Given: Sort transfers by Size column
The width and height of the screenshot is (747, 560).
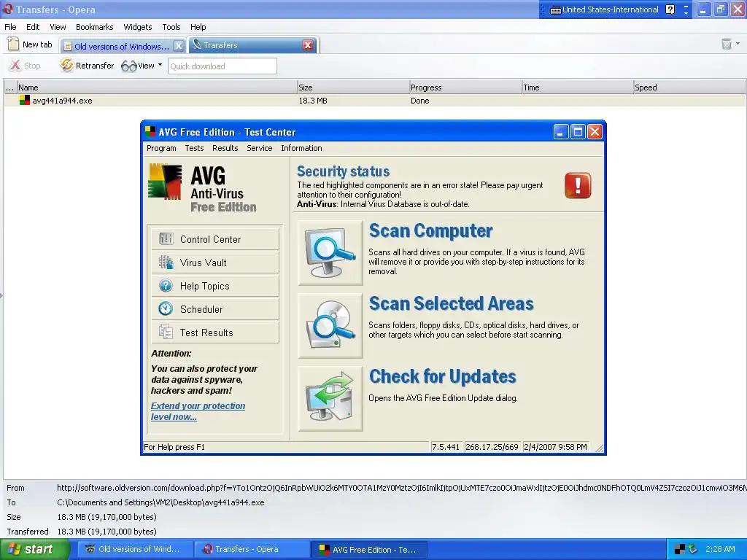Looking at the screenshot, I should pyautogui.click(x=353, y=87).
